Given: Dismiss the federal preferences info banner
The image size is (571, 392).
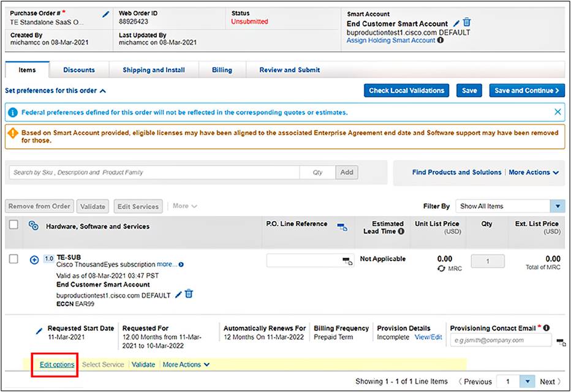Looking at the screenshot, I should 558,111.
